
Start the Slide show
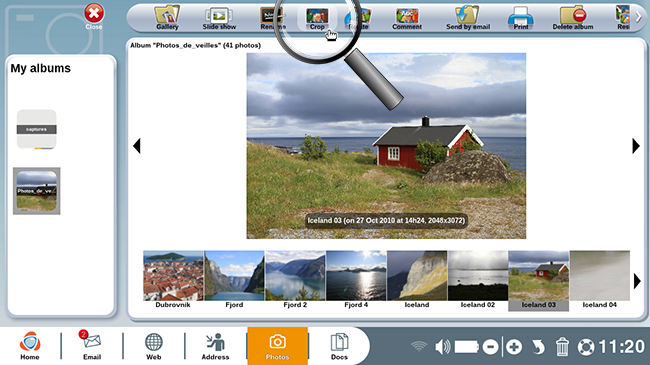click(219, 17)
